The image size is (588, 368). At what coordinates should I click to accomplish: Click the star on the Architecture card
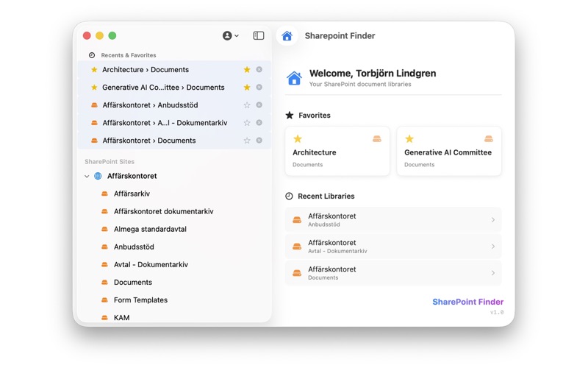pyautogui.click(x=298, y=139)
